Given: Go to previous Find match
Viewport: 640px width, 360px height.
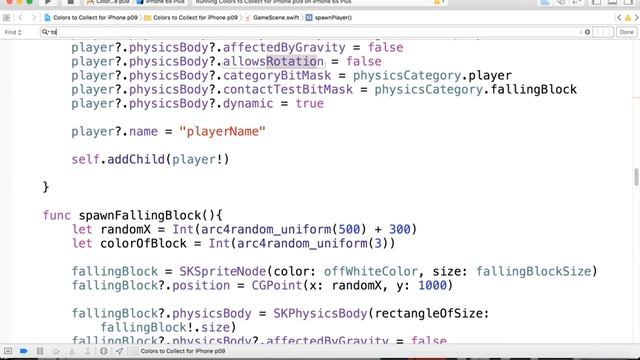Looking at the screenshot, I should pyautogui.click(x=598, y=32).
